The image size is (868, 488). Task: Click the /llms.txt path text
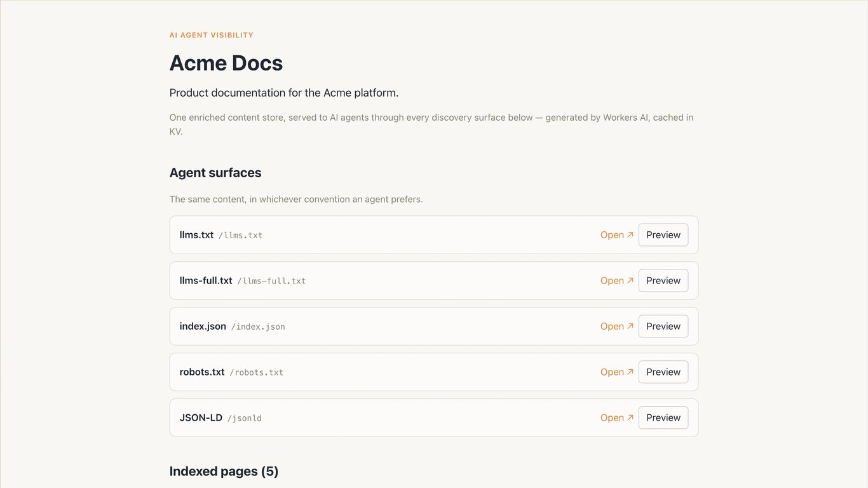click(x=241, y=236)
